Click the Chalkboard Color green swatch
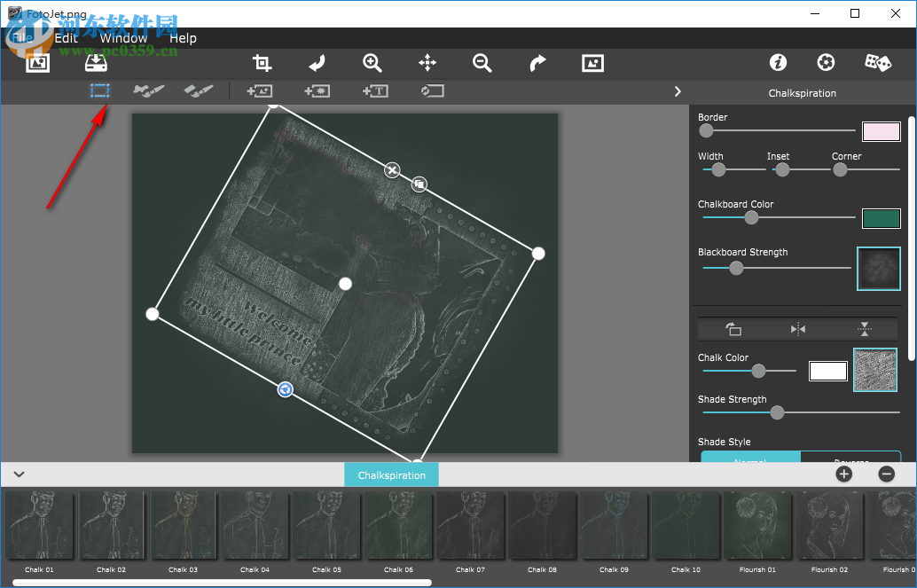The width and height of the screenshot is (917, 588). click(881, 218)
